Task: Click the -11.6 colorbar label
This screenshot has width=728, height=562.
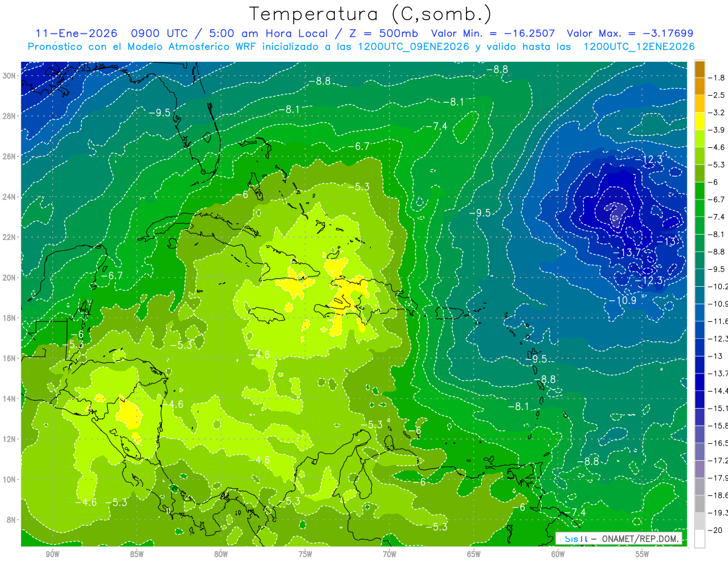Action: pyautogui.click(x=718, y=321)
